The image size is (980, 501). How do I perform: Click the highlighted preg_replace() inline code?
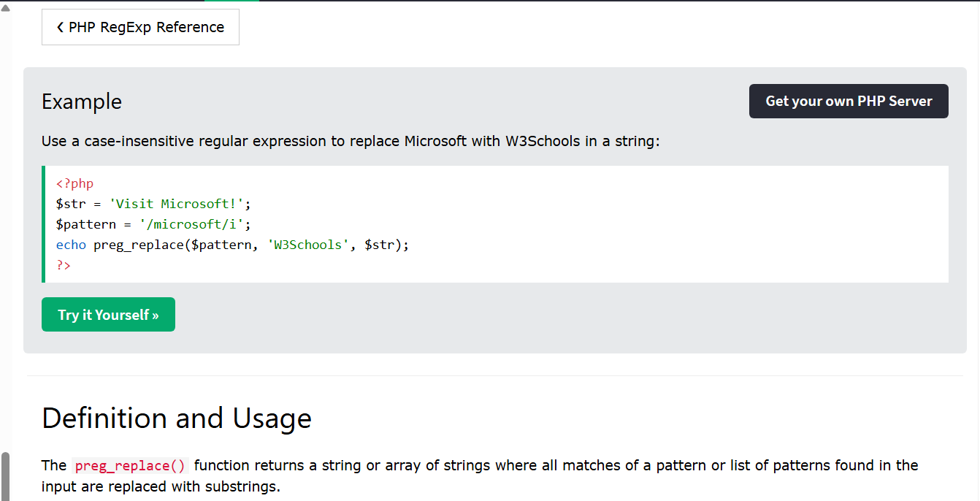[131, 466]
